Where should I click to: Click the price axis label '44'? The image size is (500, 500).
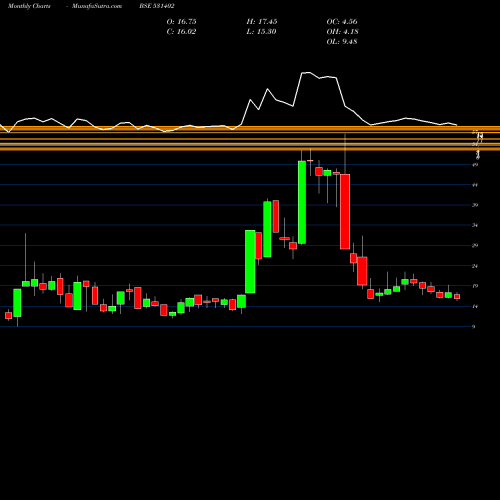tap(475, 185)
